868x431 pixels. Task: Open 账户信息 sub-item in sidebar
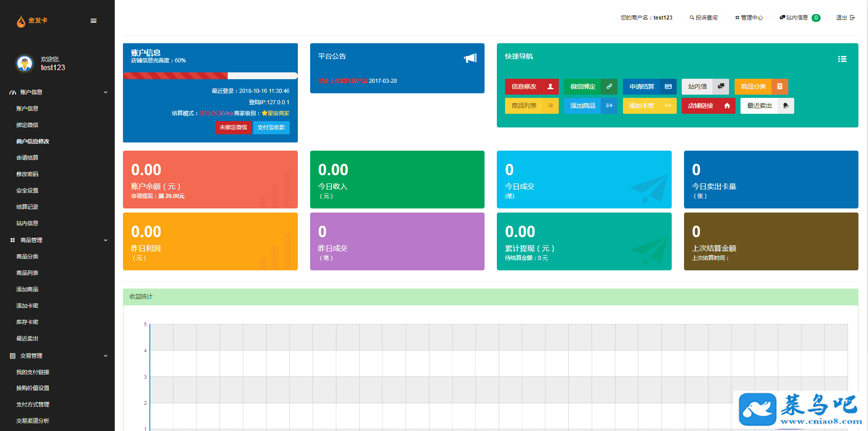click(x=27, y=109)
